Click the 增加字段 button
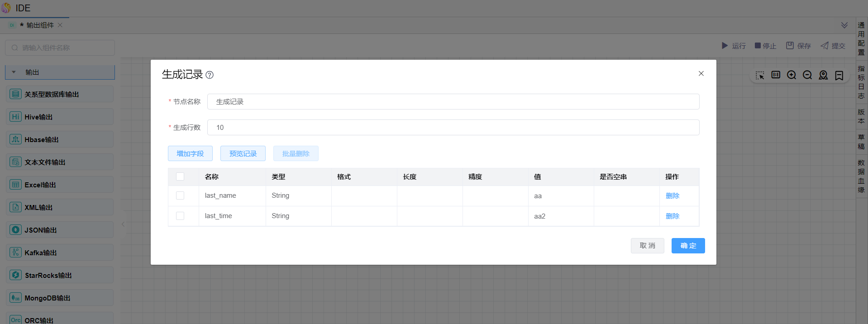The width and height of the screenshot is (868, 324). (x=190, y=153)
